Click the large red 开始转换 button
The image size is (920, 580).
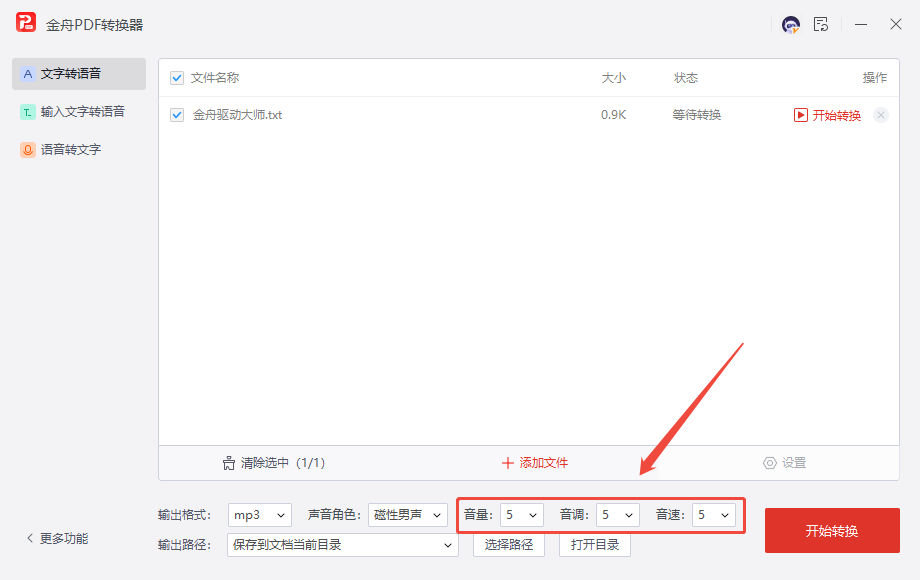832,531
